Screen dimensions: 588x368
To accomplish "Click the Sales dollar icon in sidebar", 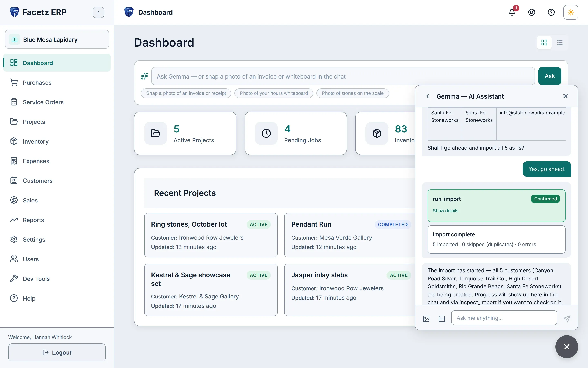I will pyautogui.click(x=14, y=200).
